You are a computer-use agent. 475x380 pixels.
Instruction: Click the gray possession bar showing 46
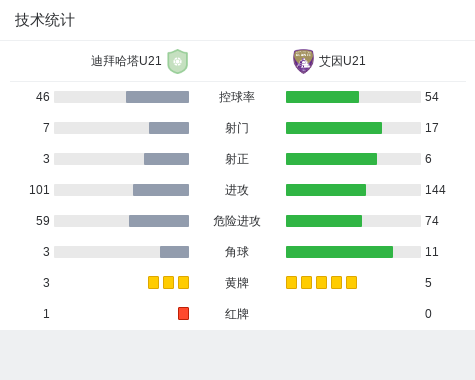(x=157, y=97)
